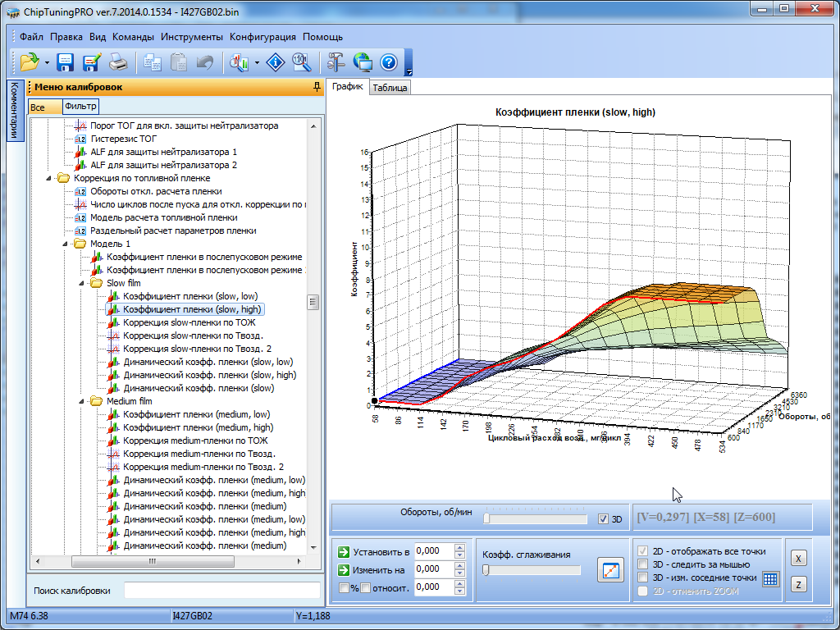Screen dimensions: 840x630
Task: Collapse the 'Medium film' tree folder
Action: (x=80, y=401)
